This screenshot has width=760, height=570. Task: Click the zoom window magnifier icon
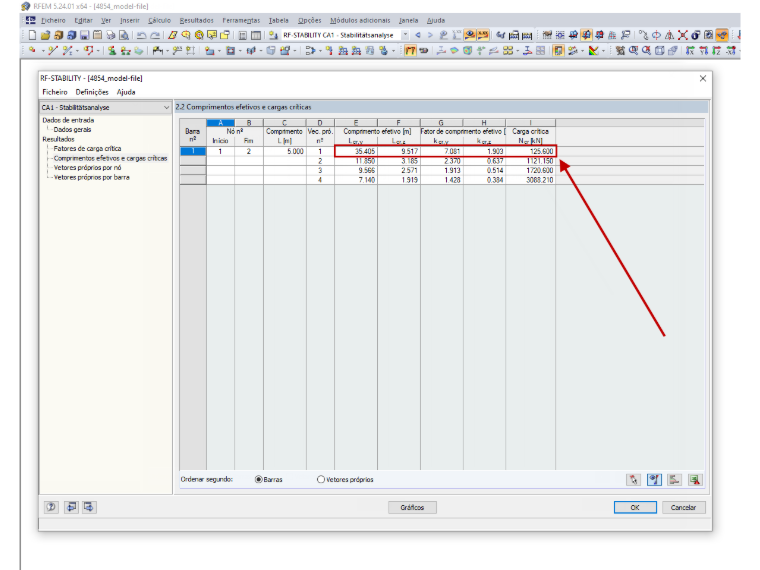[x=633, y=50]
